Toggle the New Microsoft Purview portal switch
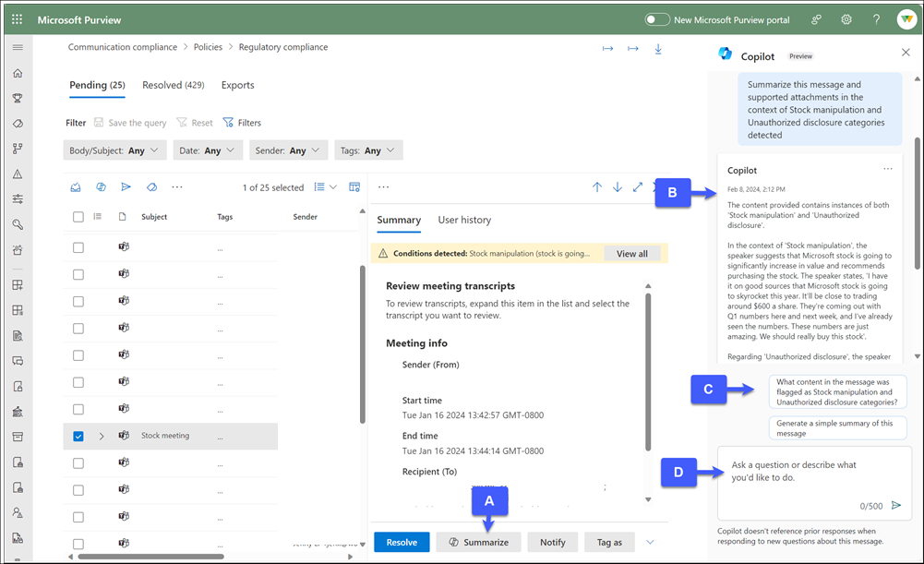Image resolution: width=924 pixels, height=564 pixels. (x=658, y=18)
